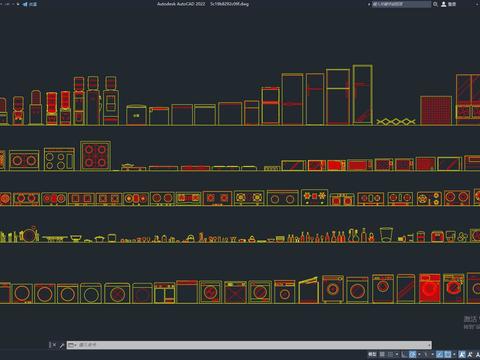Open the user sign-in account icon
480x360 pixels.
click(444, 4)
